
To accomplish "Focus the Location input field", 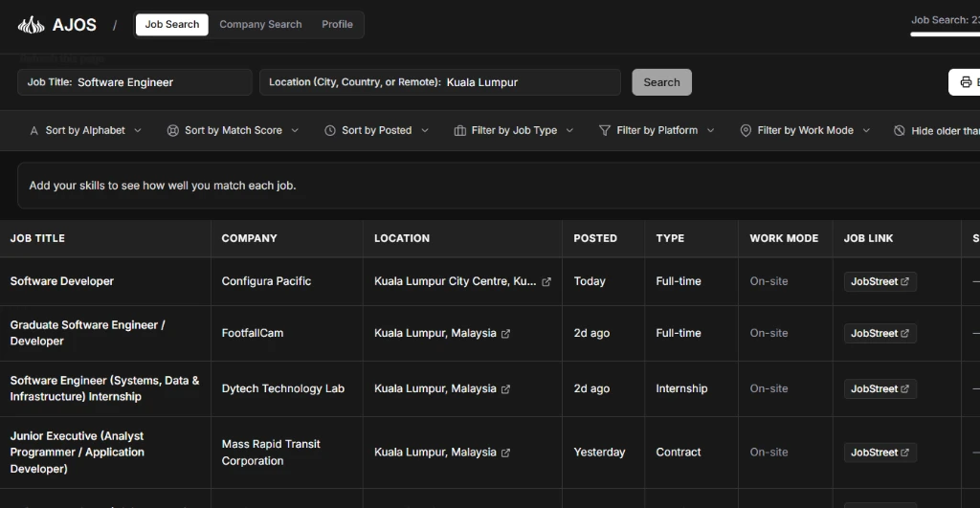I will [440, 82].
